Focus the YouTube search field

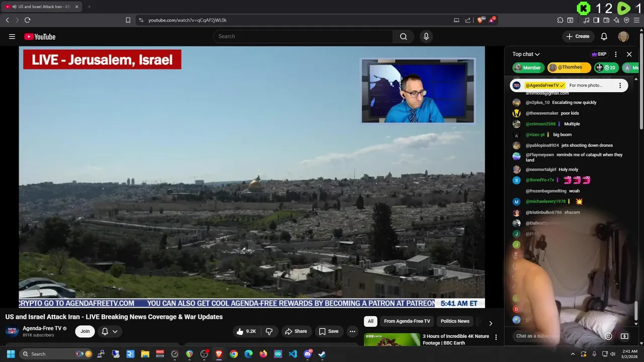303,36
